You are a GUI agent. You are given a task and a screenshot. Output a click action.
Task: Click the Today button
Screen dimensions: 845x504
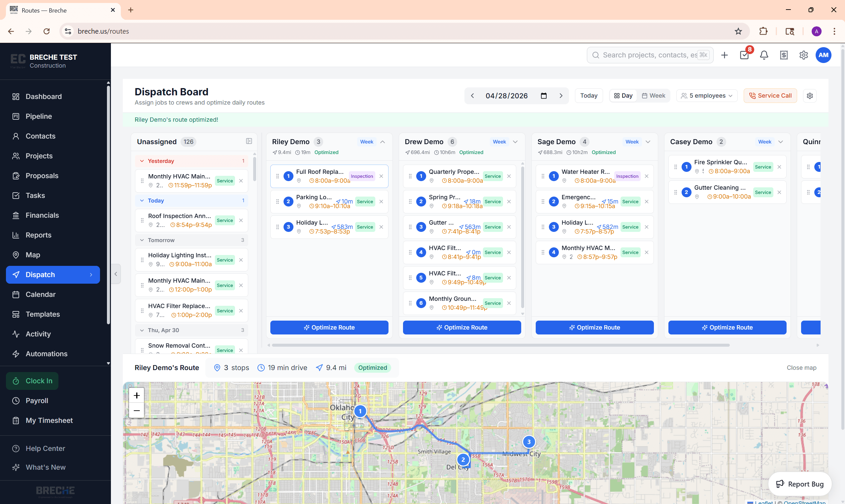[x=589, y=96]
